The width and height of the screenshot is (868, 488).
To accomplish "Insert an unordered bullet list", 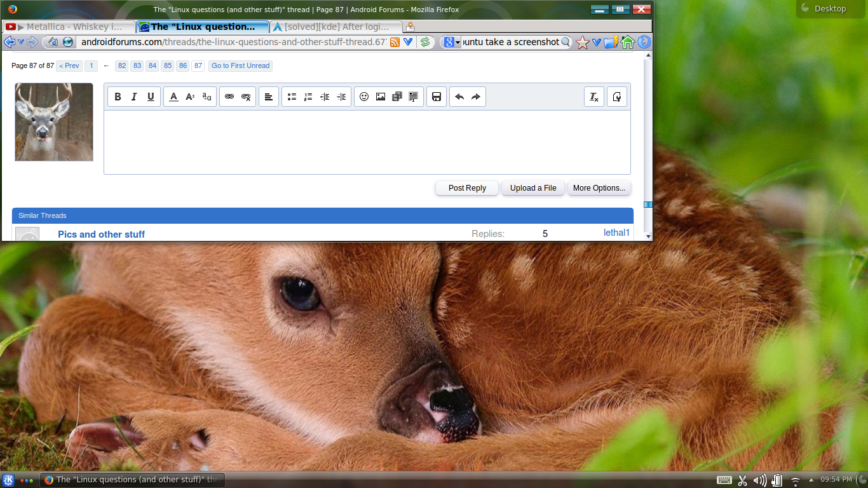I will tap(292, 97).
